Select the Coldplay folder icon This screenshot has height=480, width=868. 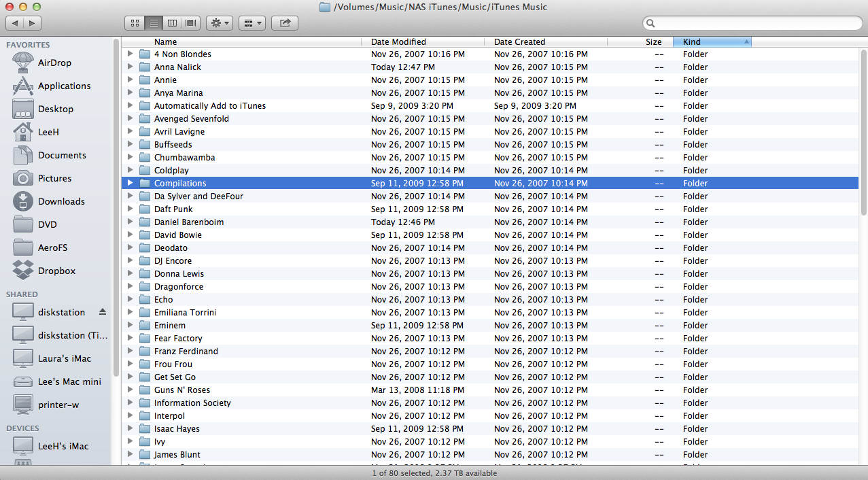(144, 171)
